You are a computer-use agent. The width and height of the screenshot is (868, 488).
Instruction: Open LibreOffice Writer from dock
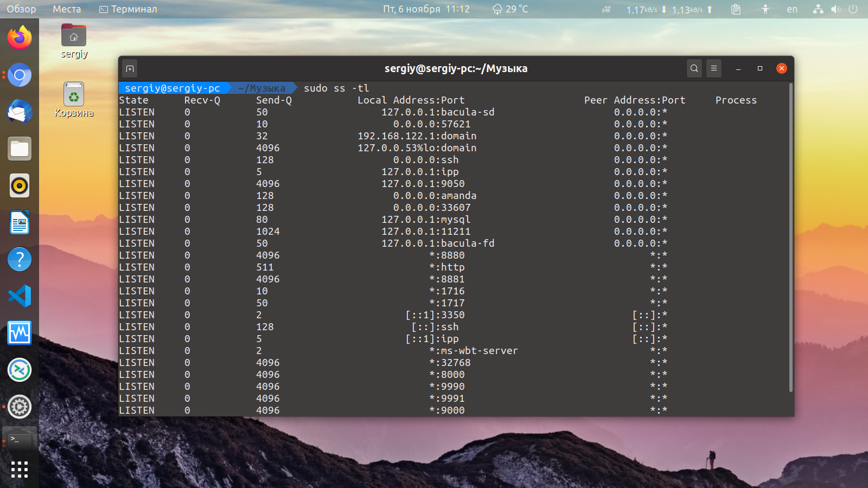coord(20,222)
